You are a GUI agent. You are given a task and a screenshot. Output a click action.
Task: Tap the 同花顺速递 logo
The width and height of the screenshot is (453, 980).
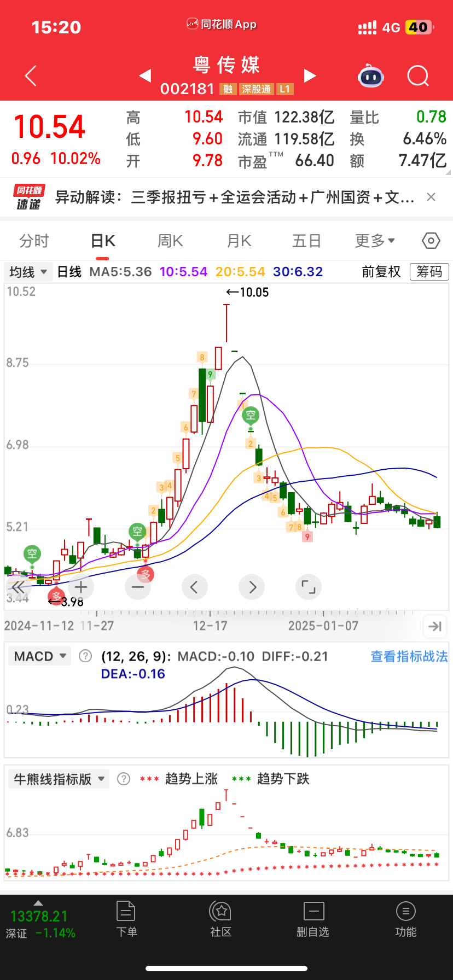pyautogui.click(x=28, y=197)
